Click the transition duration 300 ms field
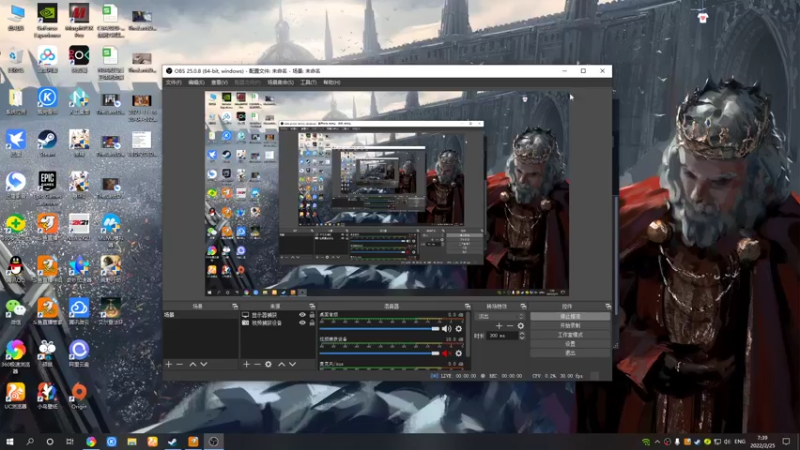800x450 pixels. [502, 336]
